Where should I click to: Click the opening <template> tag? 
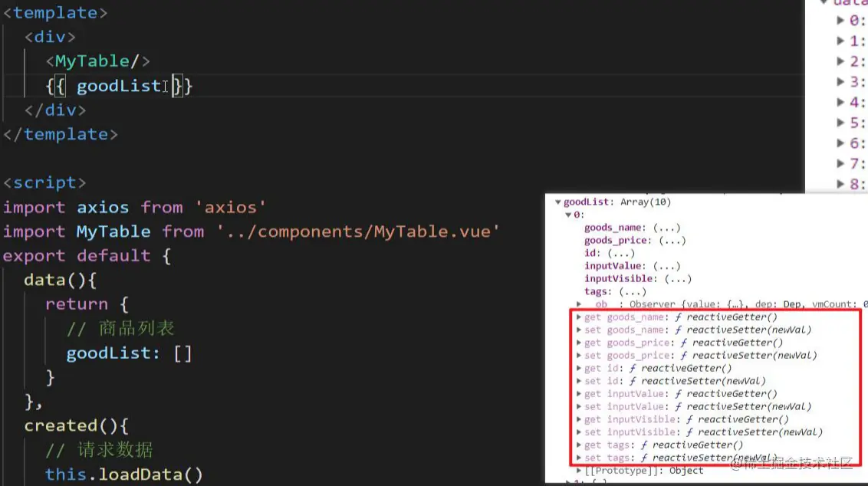pos(55,13)
